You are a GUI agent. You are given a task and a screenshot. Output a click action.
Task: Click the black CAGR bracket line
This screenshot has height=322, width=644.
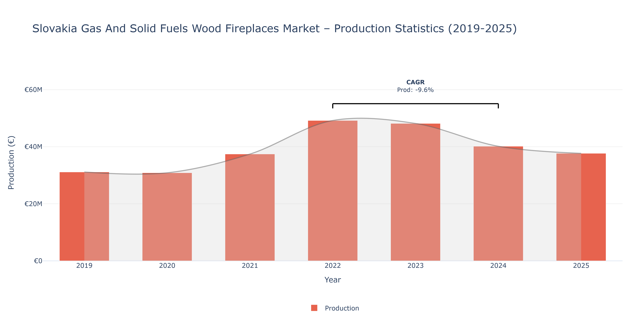415,104
